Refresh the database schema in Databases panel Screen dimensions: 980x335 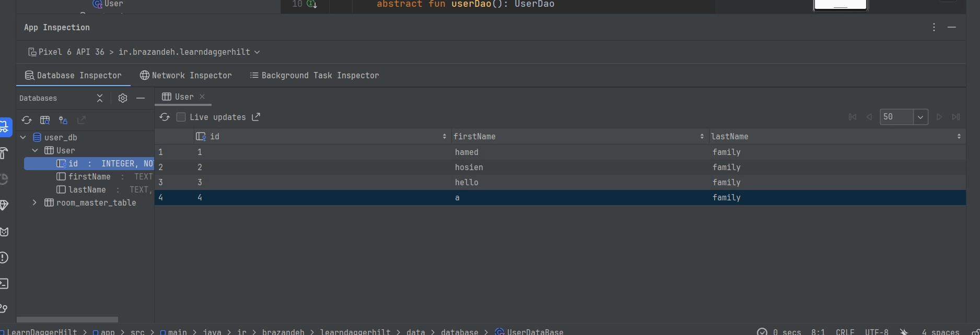coord(27,120)
